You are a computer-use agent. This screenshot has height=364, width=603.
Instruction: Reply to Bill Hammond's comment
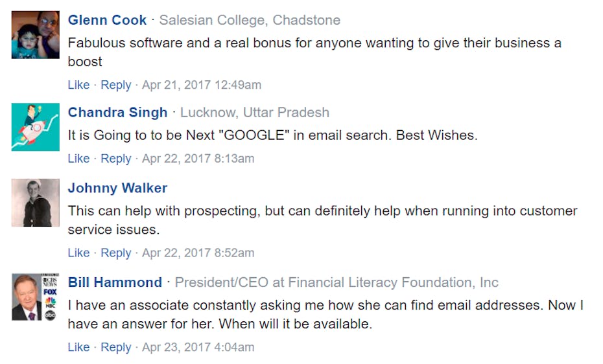(116, 347)
